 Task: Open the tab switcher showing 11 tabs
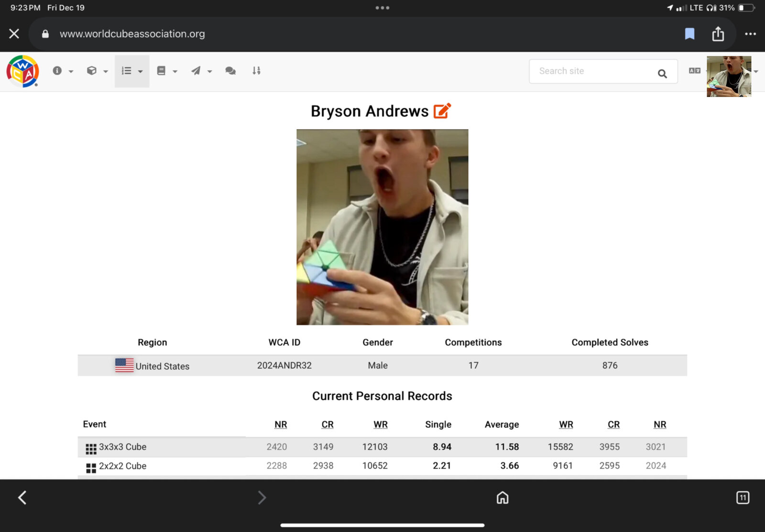pos(743,498)
